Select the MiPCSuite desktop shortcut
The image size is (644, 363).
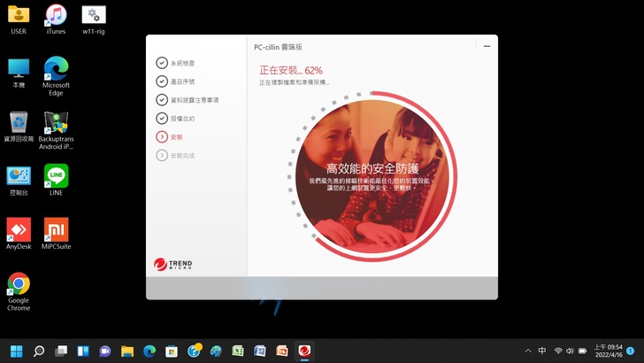click(x=56, y=234)
